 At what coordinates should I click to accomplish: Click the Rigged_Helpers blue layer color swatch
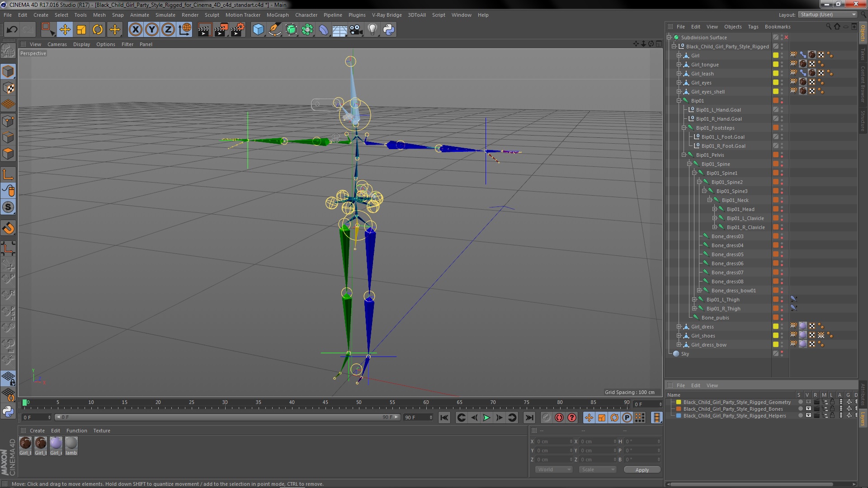[679, 416]
